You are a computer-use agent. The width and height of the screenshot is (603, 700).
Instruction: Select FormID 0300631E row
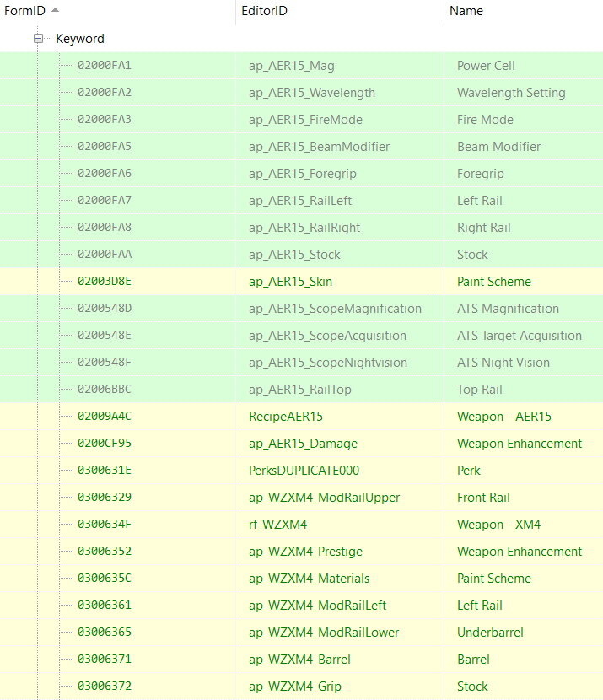tap(301, 470)
